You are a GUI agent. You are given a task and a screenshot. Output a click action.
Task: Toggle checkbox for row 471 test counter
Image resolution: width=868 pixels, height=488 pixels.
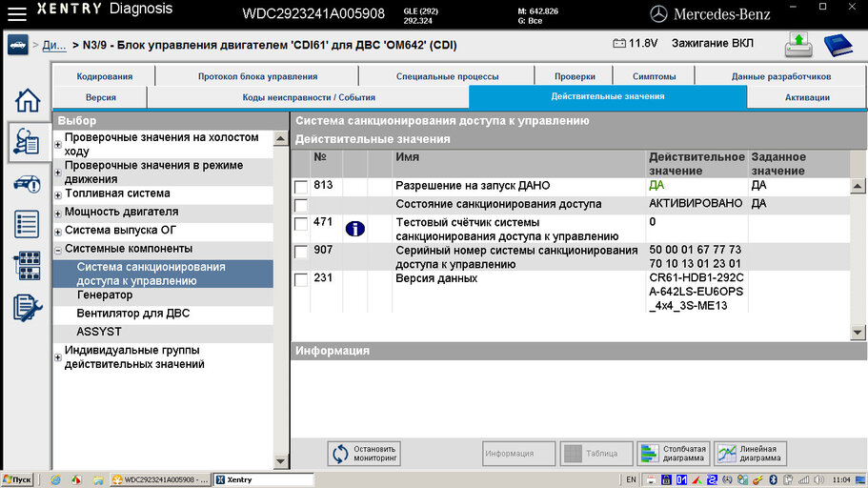tap(300, 224)
